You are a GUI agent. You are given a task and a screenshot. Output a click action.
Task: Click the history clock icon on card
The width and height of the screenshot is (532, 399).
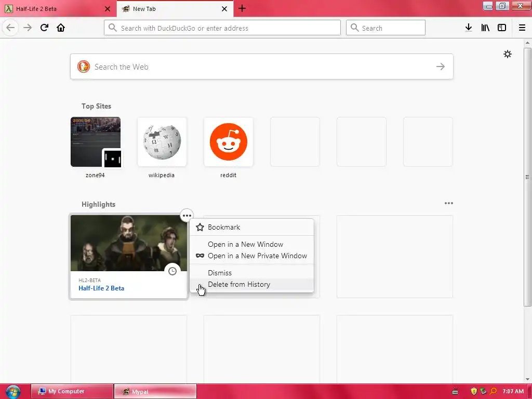pyautogui.click(x=172, y=271)
